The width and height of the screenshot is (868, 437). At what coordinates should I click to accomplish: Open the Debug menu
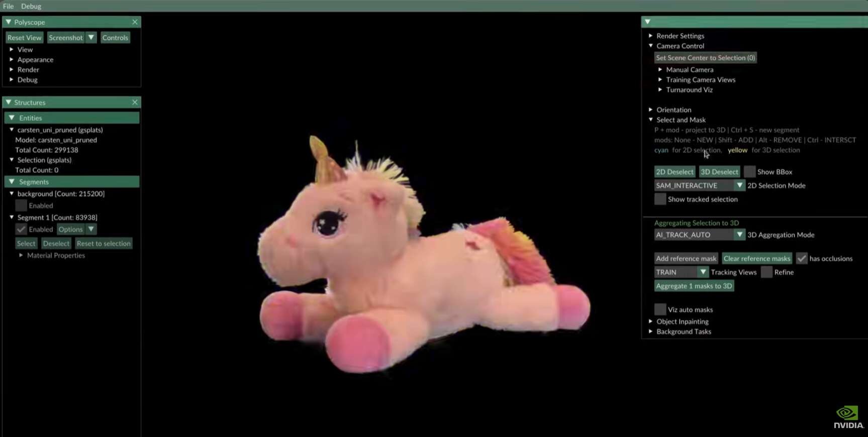point(31,6)
